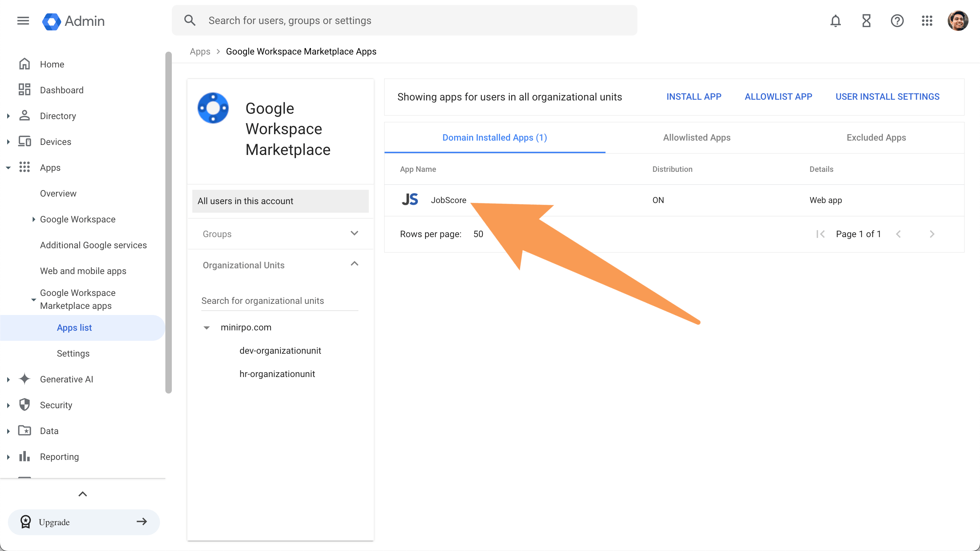980x551 pixels.
Task: Open the JobScore app name
Action: click(x=448, y=200)
